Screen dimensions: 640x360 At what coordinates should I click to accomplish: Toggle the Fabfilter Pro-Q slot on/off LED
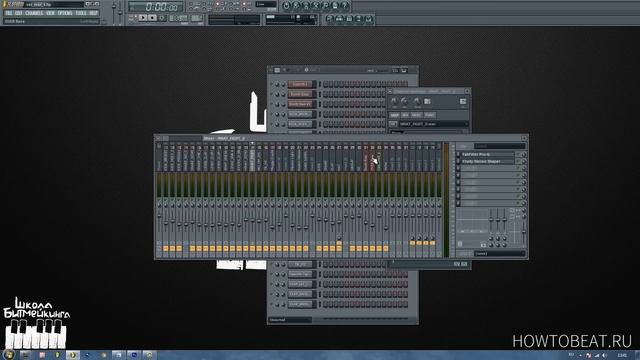point(518,154)
